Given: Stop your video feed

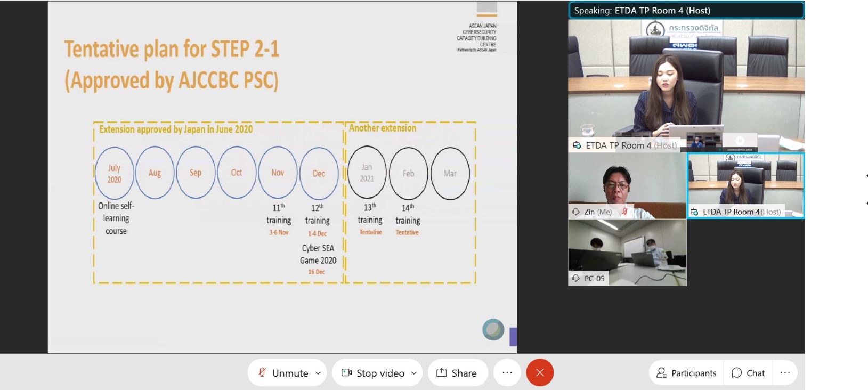Looking at the screenshot, I should point(374,373).
